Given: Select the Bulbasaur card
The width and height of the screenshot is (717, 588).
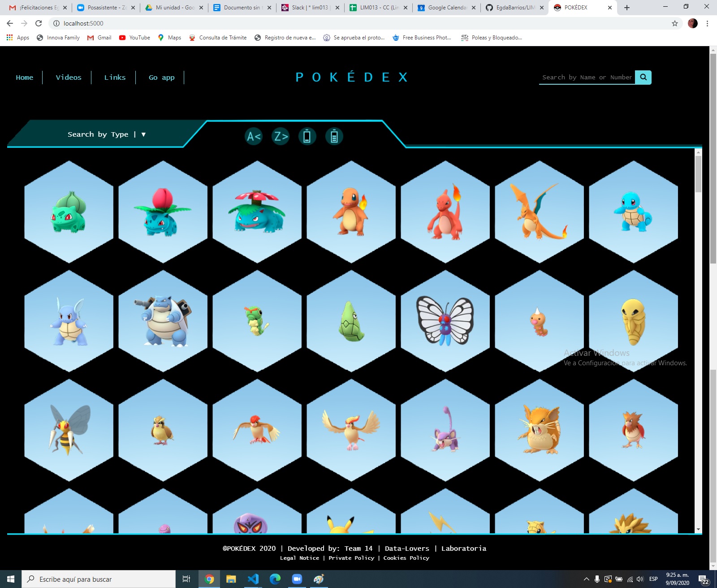Looking at the screenshot, I should tap(69, 212).
